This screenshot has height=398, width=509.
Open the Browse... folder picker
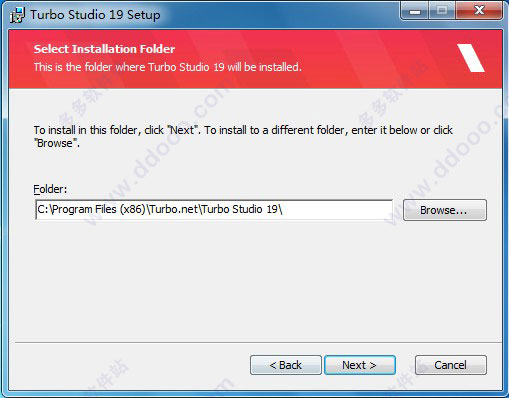pos(445,210)
